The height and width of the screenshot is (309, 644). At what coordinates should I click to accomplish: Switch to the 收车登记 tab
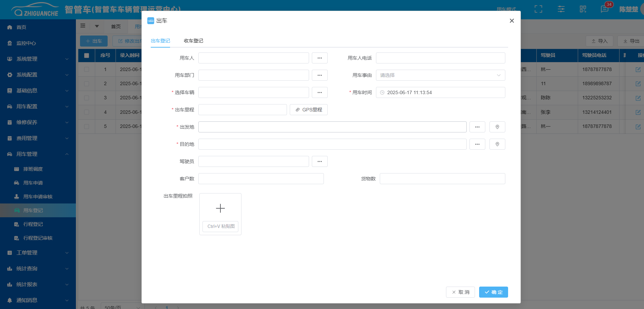193,41
